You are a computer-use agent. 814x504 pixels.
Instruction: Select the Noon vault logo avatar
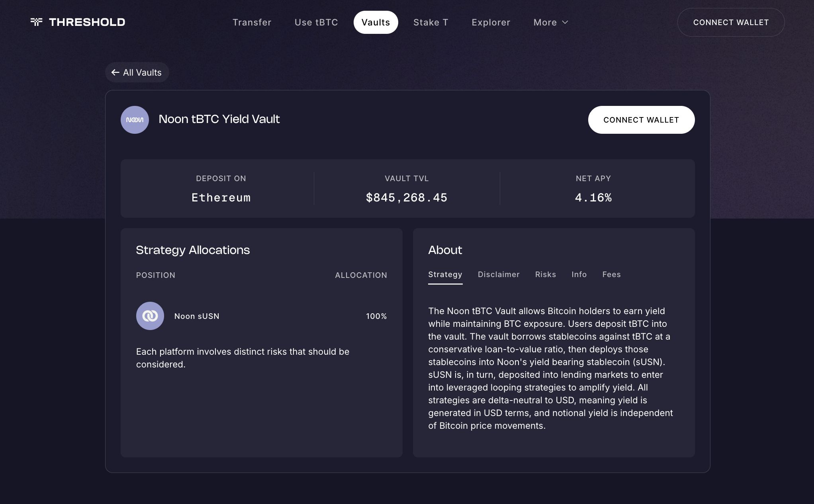135,119
